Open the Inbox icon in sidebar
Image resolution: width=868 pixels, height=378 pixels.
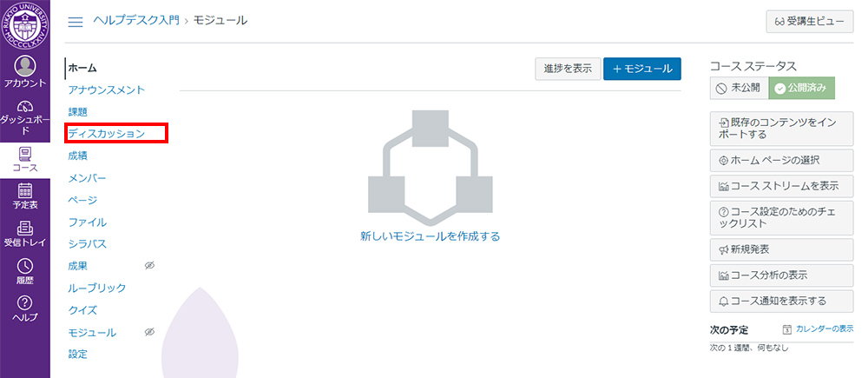[x=25, y=229]
